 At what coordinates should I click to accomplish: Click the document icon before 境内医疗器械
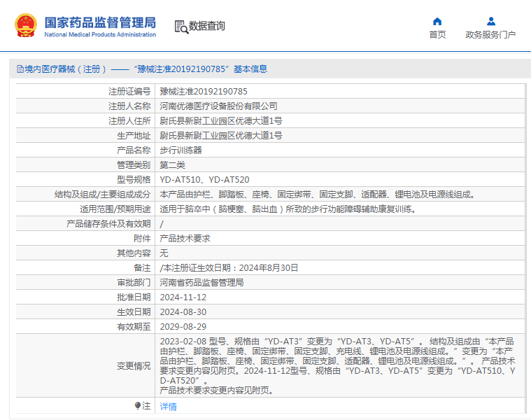pyautogui.click(x=20, y=69)
